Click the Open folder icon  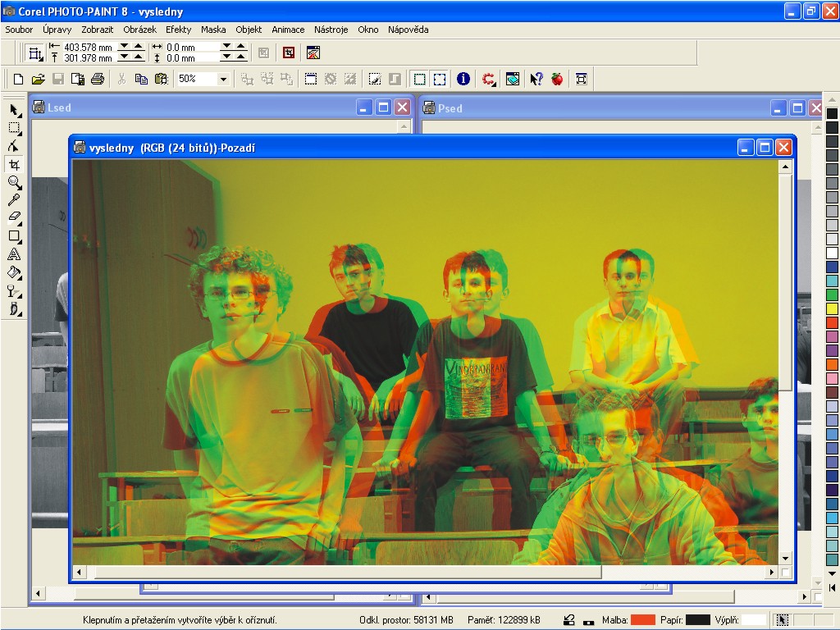coord(38,80)
